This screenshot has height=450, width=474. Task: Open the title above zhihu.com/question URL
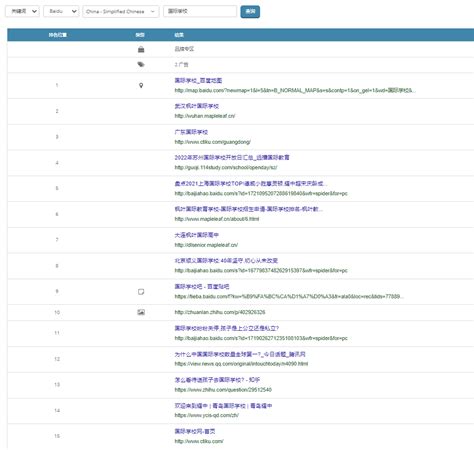click(217, 380)
